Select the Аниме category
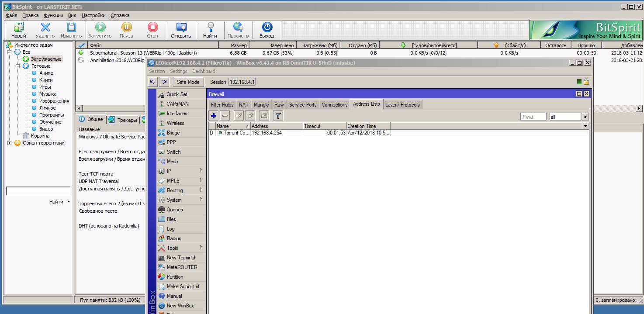The width and height of the screenshot is (644, 314). 46,73
